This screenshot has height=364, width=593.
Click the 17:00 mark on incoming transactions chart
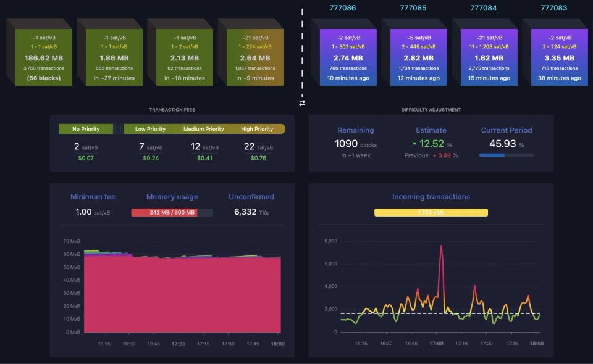click(x=436, y=344)
